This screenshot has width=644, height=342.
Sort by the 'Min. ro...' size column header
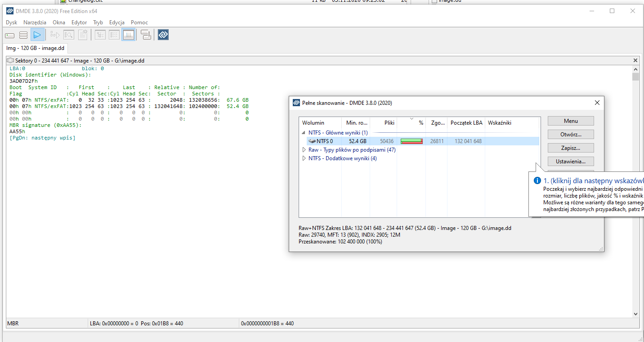tap(356, 123)
